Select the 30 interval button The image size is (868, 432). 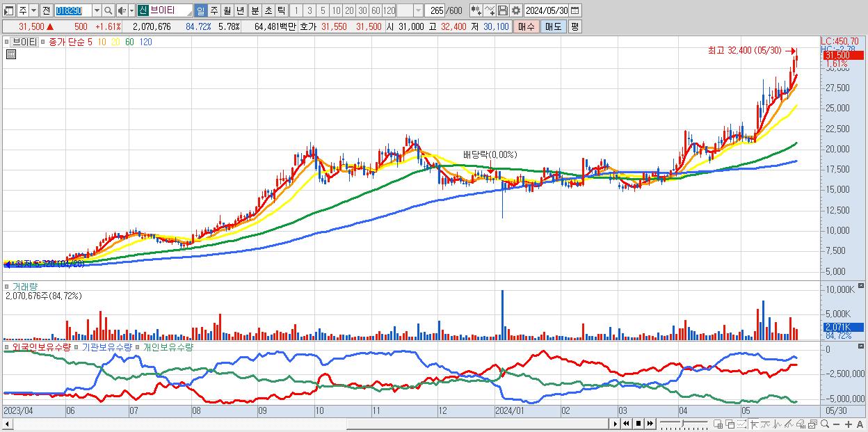pyautogui.click(x=362, y=10)
